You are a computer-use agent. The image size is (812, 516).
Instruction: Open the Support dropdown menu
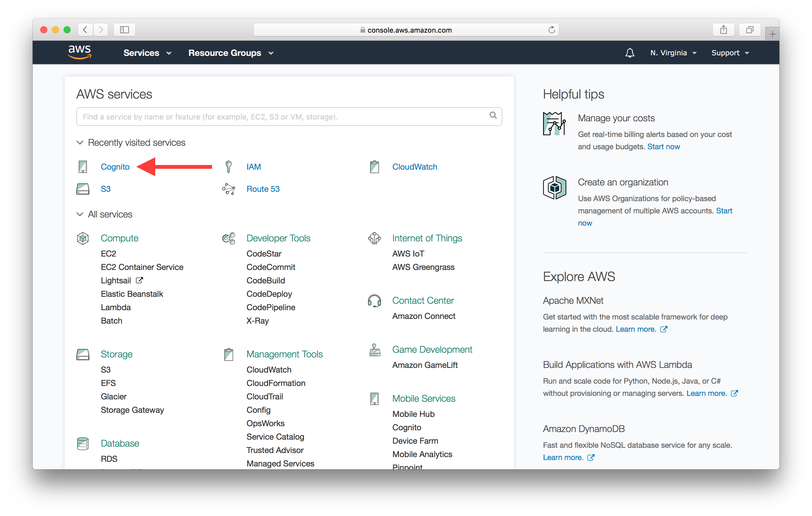(730, 53)
